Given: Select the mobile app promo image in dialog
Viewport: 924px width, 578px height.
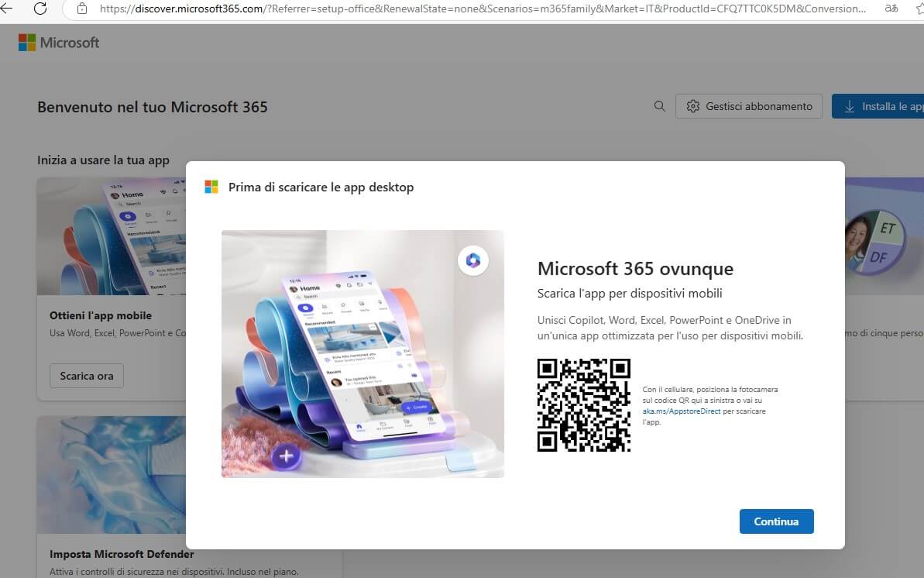Looking at the screenshot, I should pyautogui.click(x=362, y=354).
